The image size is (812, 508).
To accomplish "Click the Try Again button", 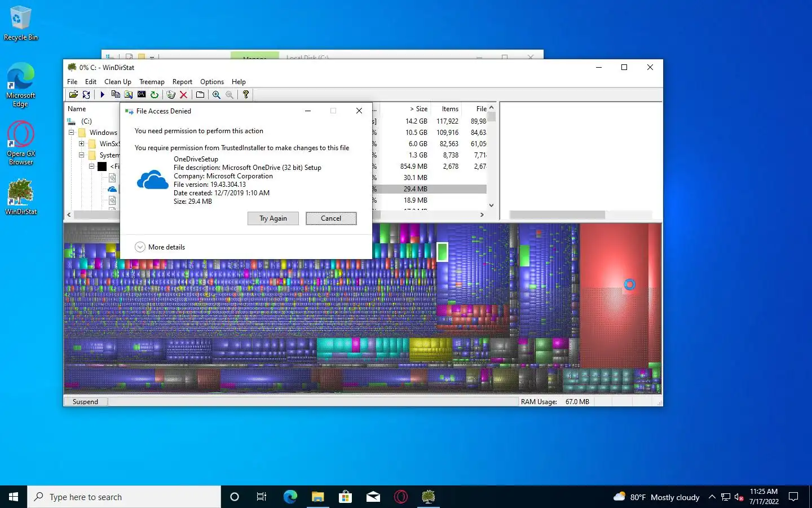I will (273, 218).
